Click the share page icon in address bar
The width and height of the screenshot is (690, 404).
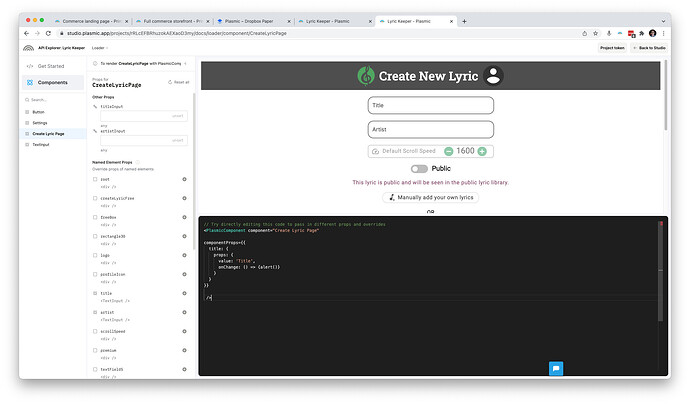point(584,33)
